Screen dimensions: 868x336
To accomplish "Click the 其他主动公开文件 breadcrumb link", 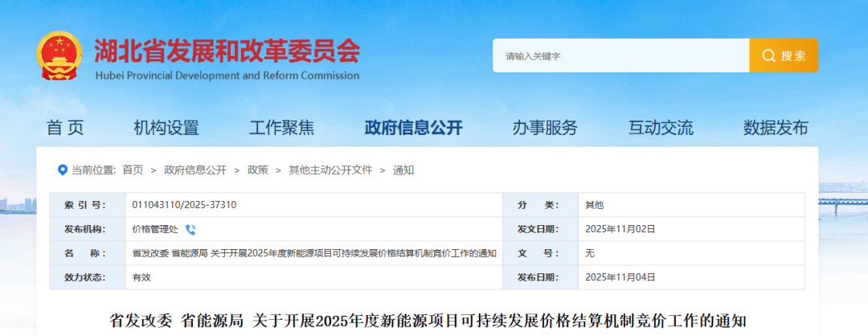I will [x=330, y=170].
